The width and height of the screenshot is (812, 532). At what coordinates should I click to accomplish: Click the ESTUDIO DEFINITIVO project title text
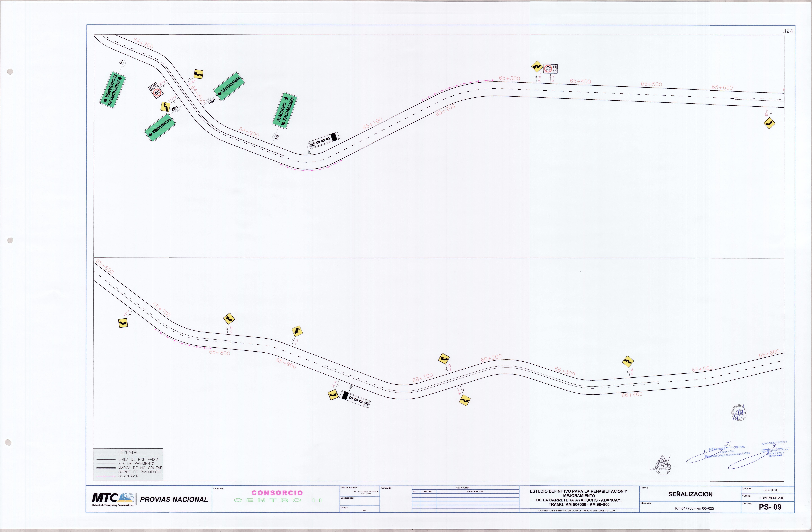[578, 498]
